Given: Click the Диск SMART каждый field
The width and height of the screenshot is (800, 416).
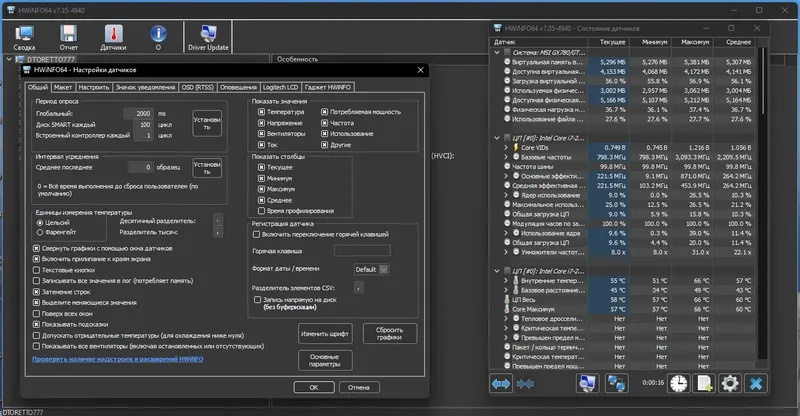Looking at the screenshot, I should (x=143, y=125).
